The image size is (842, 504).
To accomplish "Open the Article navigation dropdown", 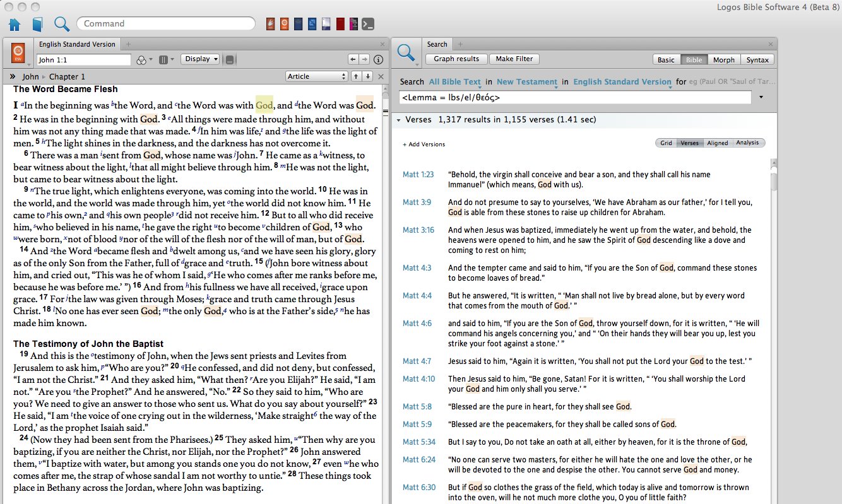I will (x=316, y=76).
